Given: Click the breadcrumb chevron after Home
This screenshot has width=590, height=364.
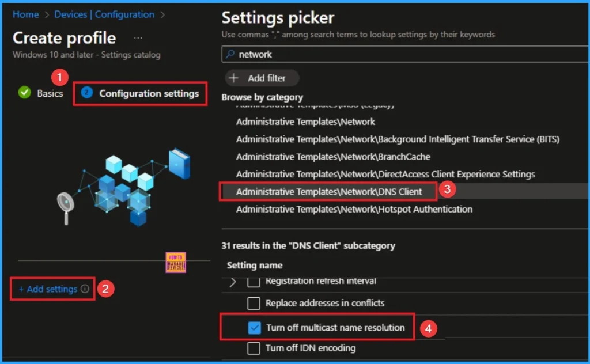Looking at the screenshot, I should point(46,14).
